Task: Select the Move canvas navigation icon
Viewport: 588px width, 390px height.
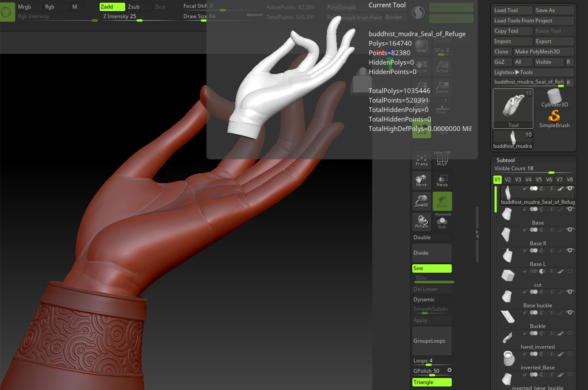Action: [x=422, y=181]
